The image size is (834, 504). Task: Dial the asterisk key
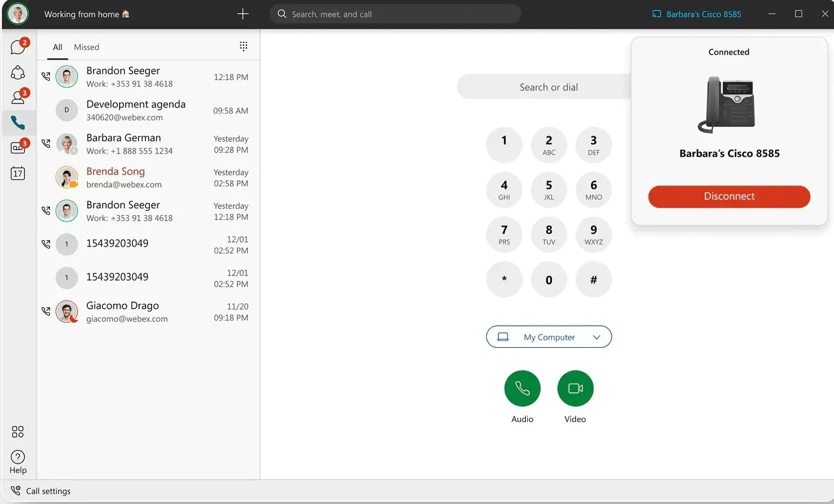(x=504, y=279)
